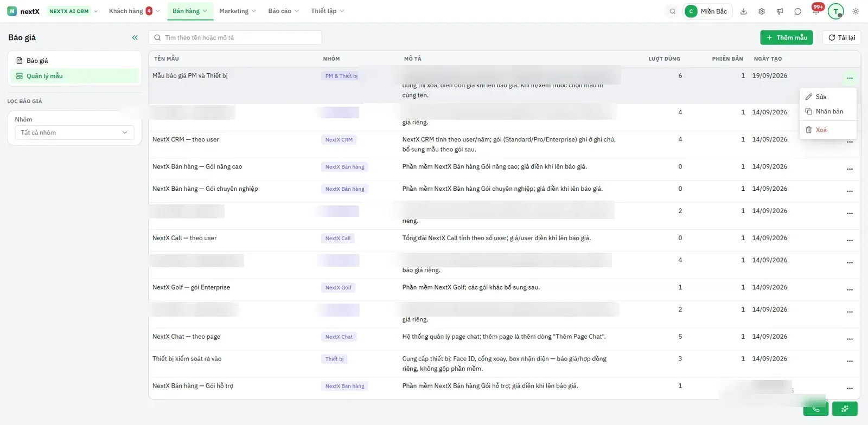The height and width of the screenshot is (425, 868).
Task: Select Nhân bản from the context menu
Action: click(x=828, y=112)
